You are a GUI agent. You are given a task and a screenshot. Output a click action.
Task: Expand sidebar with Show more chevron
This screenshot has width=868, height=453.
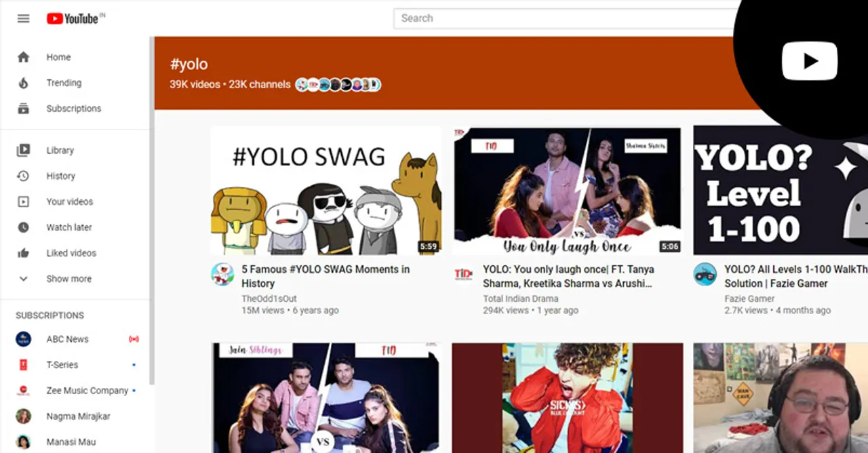23,279
